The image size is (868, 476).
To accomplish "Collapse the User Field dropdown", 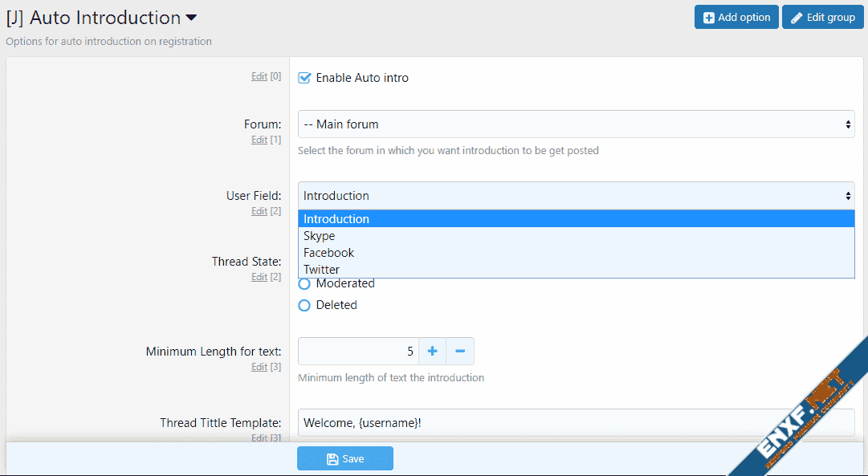I will 576,196.
